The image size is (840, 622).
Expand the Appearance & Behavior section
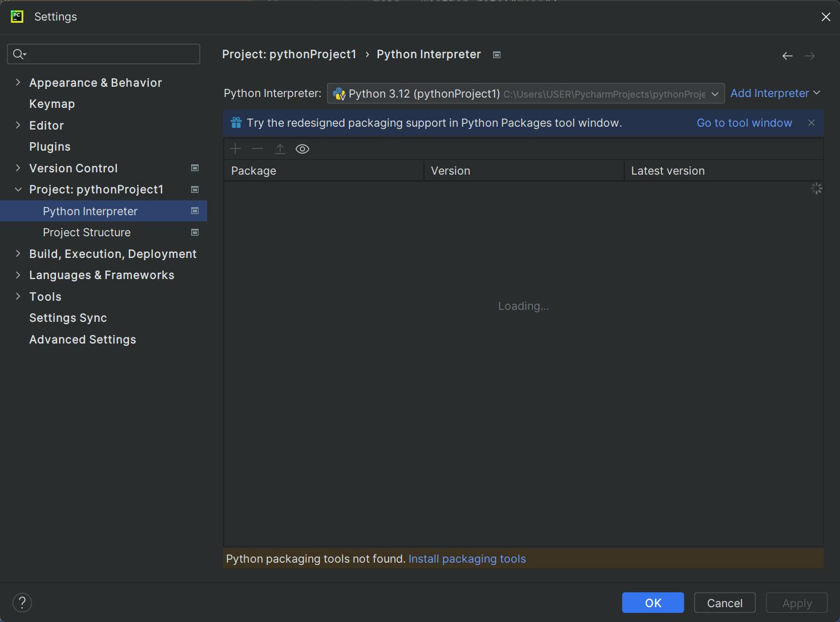point(18,82)
